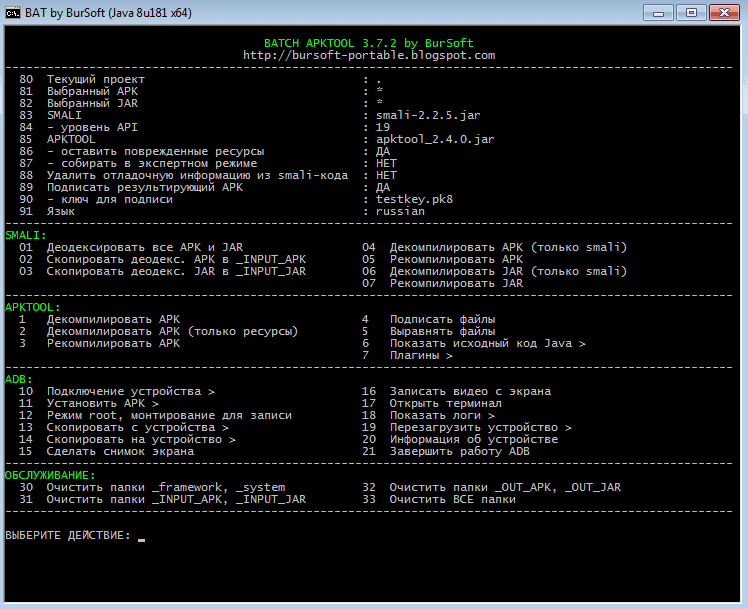
Task: Click the APKTOOL: section heading
Action: (33, 308)
